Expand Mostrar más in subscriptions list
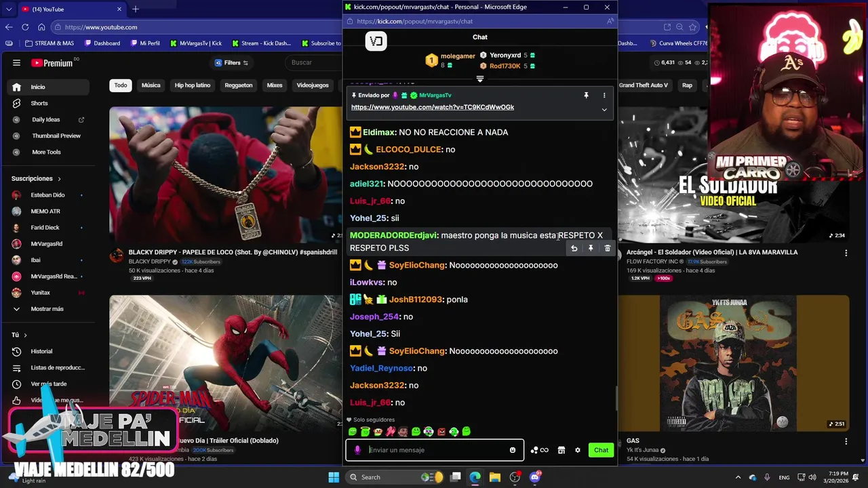Screen dimensions: 868x488 point(47,309)
